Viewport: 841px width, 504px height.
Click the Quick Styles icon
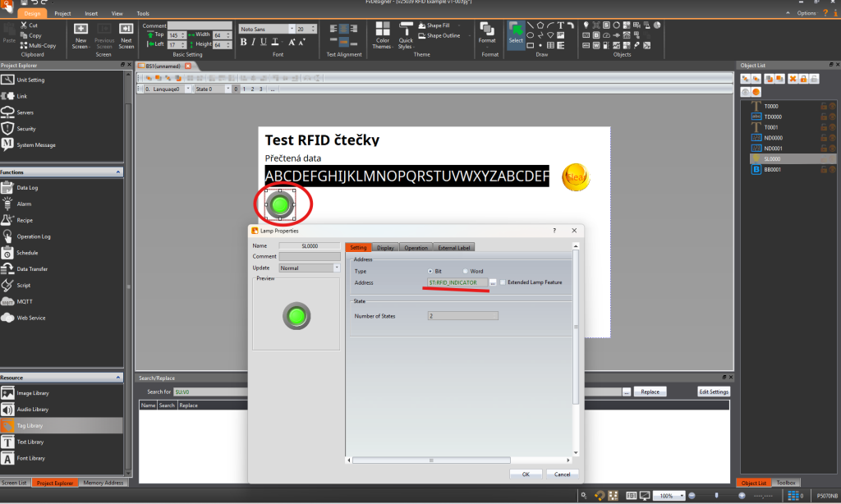point(405,37)
